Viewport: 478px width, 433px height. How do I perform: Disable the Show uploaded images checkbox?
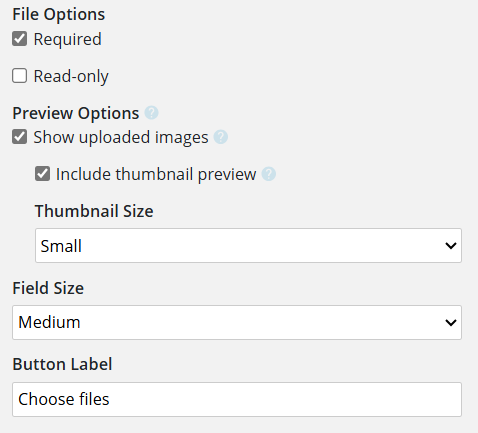point(20,137)
